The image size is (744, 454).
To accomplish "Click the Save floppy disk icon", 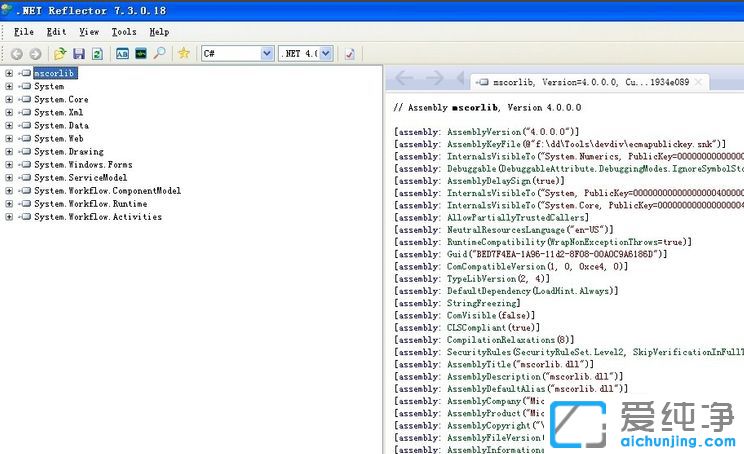I will 79,53.
